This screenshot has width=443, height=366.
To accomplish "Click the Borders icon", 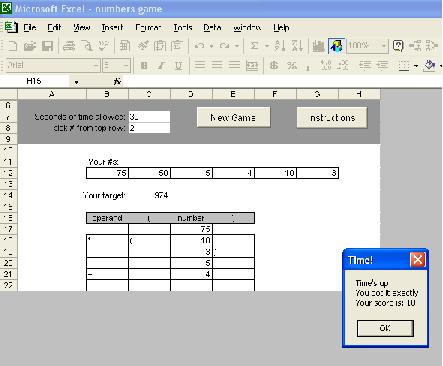I will point(404,65).
